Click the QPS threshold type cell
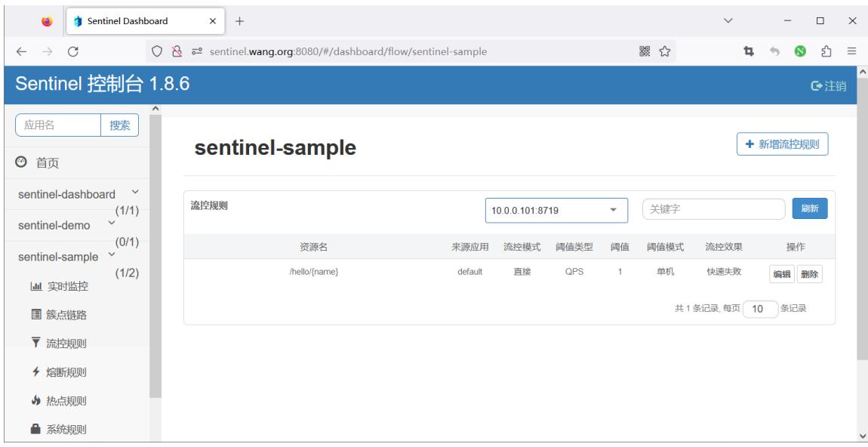Image resolution: width=868 pixels, height=447 pixels. 574,272
